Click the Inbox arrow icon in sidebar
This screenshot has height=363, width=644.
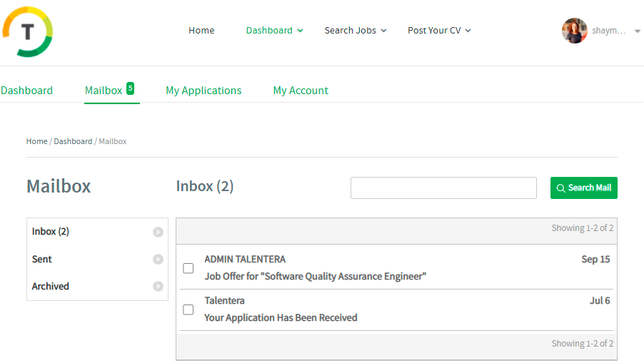coord(158,232)
